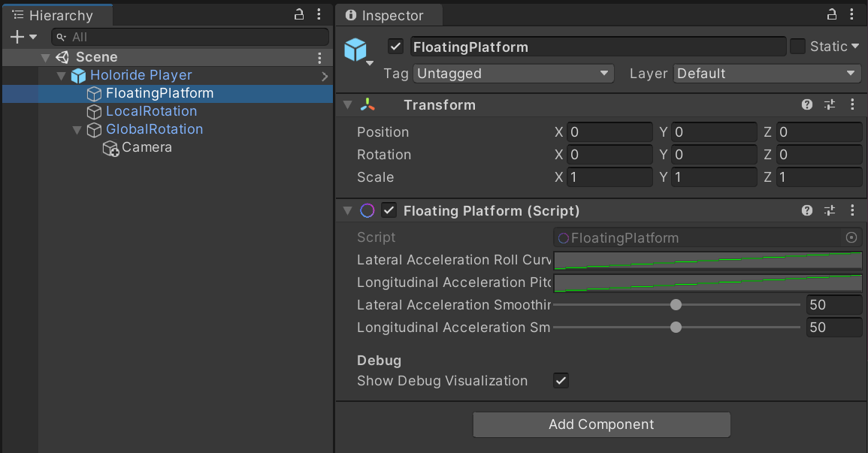Open the Tag dropdown showing Untagged
This screenshot has height=453, width=868.
[x=513, y=74]
